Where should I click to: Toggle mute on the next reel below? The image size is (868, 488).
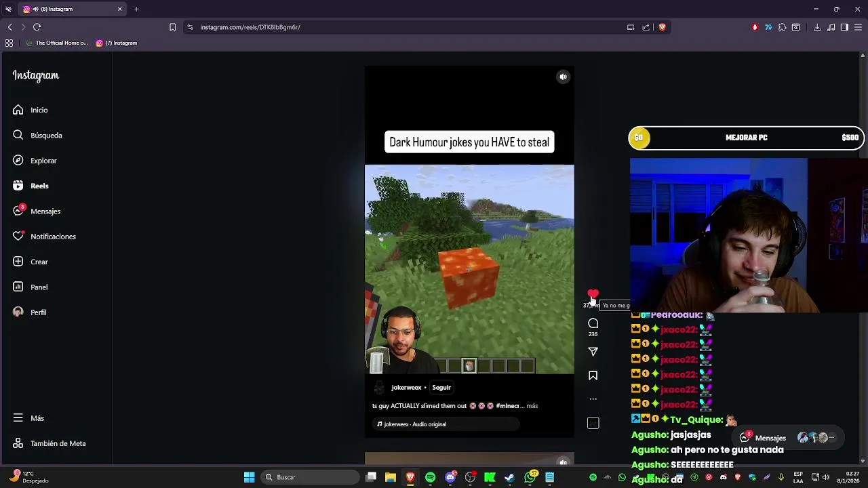(563, 462)
